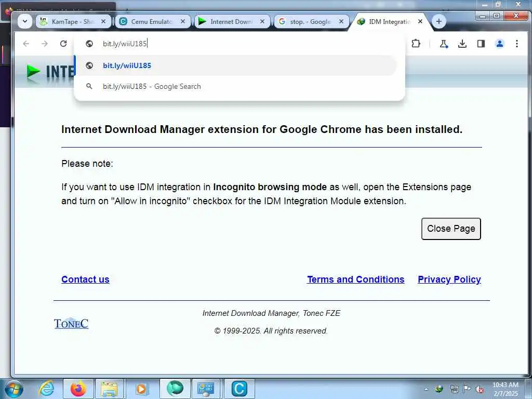532x399 pixels.
Task: Select the bit.ly/wiiU185 Google Search suggestion
Action: tap(235, 87)
